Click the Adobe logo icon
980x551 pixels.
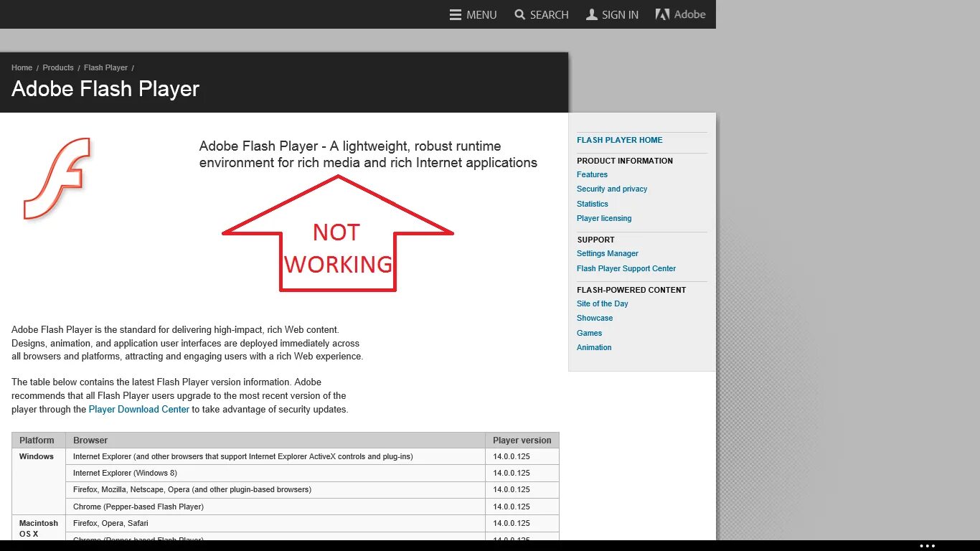662,14
